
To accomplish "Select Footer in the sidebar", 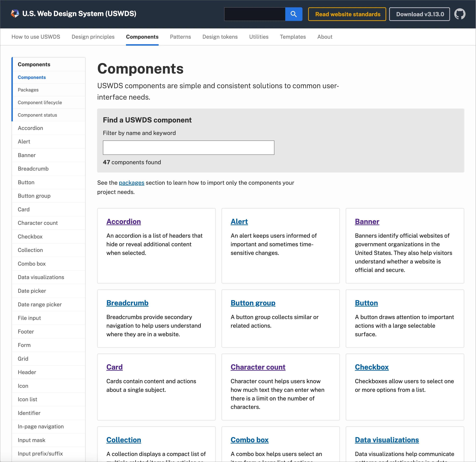I will coord(49,332).
